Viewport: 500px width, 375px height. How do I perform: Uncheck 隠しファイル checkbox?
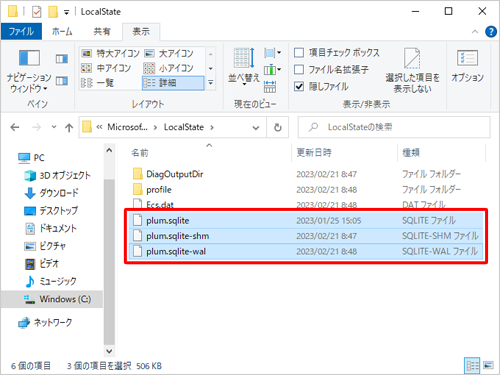[x=299, y=87]
